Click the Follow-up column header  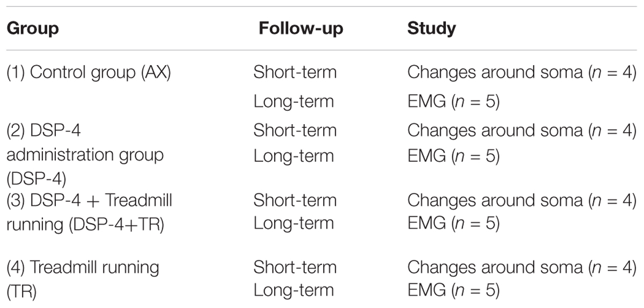point(302,28)
